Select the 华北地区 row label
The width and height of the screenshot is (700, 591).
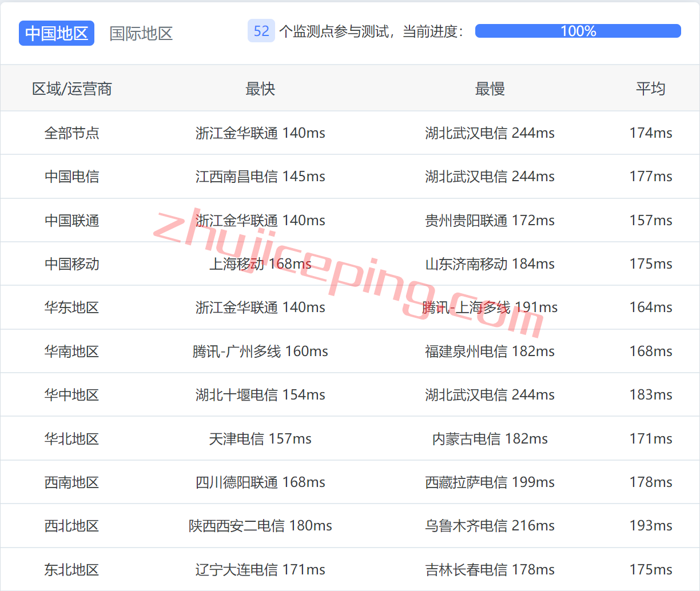(72, 438)
